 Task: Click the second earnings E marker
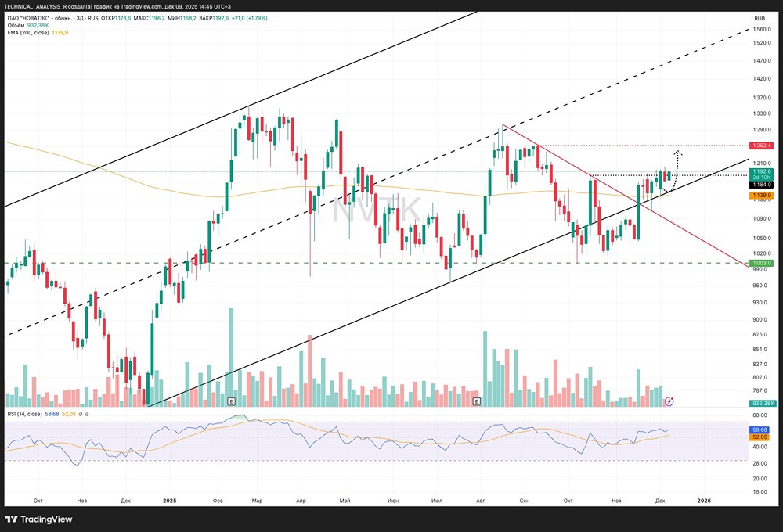pos(476,401)
